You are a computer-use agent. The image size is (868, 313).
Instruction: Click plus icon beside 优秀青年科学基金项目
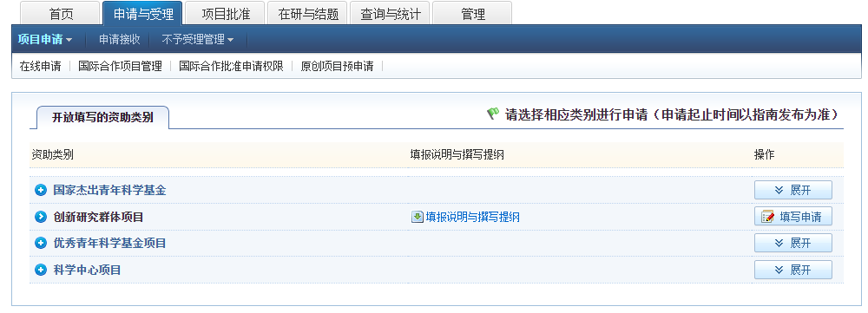click(41, 243)
